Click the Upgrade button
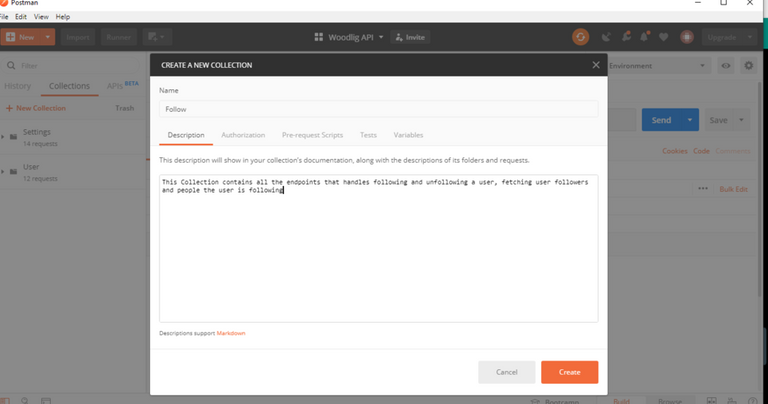This screenshot has height=404, width=768. click(x=722, y=37)
